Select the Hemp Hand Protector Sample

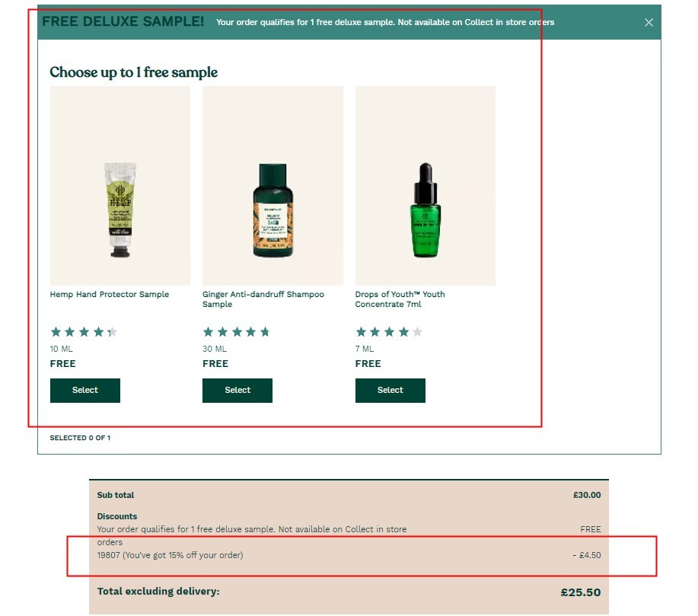click(x=85, y=390)
